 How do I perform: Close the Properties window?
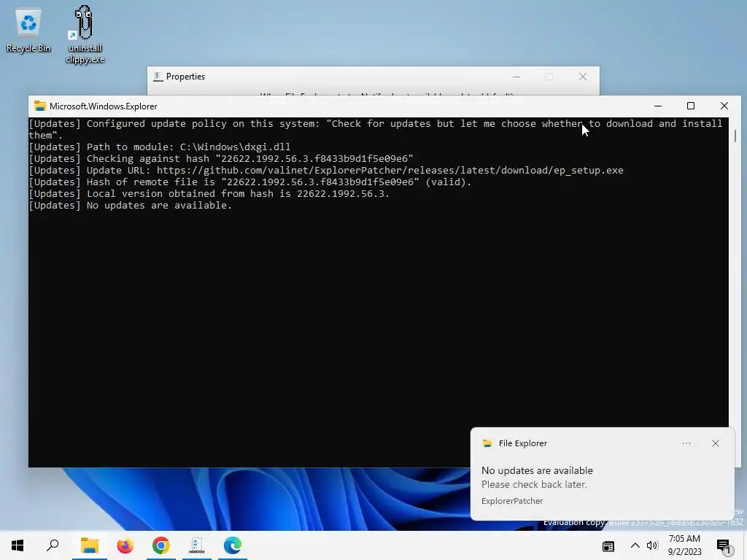coord(583,77)
